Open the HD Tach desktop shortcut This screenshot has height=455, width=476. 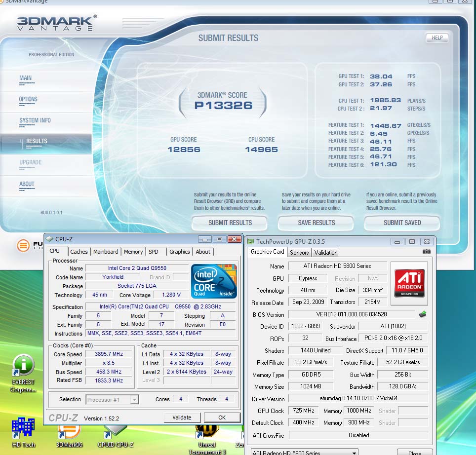[x=23, y=432]
